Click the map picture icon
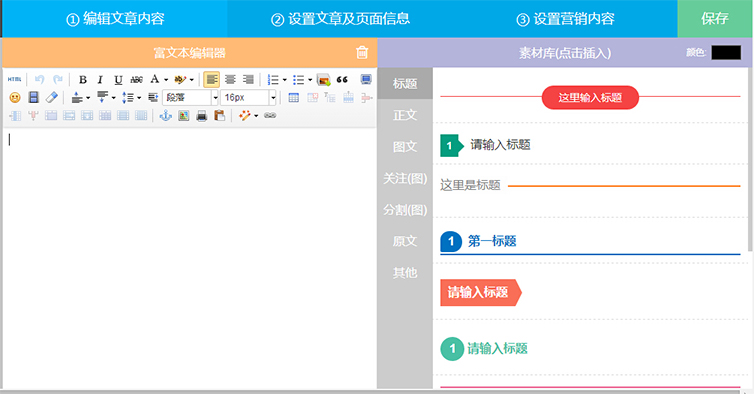The width and height of the screenshot is (754, 394). tap(184, 115)
